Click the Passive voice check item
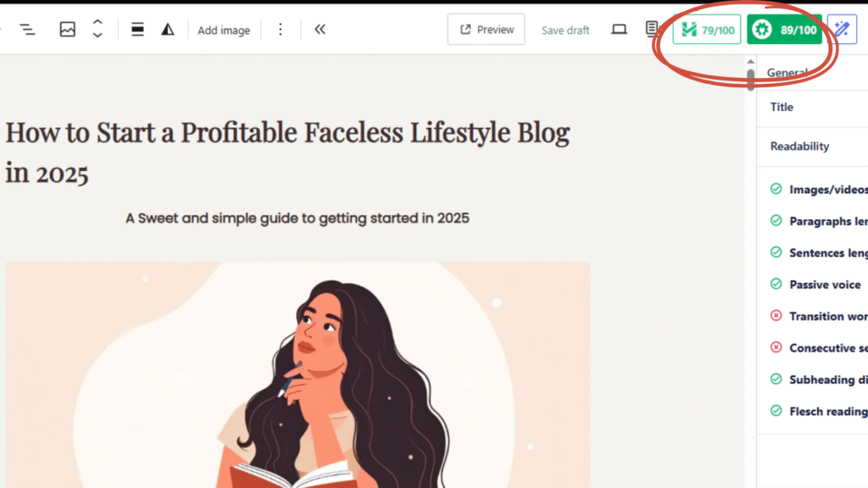The height and width of the screenshot is (488, 868). point(825,285)
